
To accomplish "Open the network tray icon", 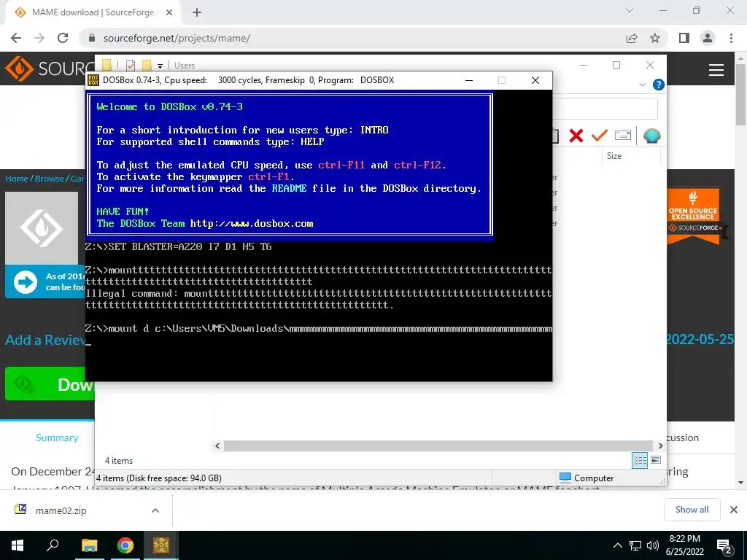I will tap(635, 545).
